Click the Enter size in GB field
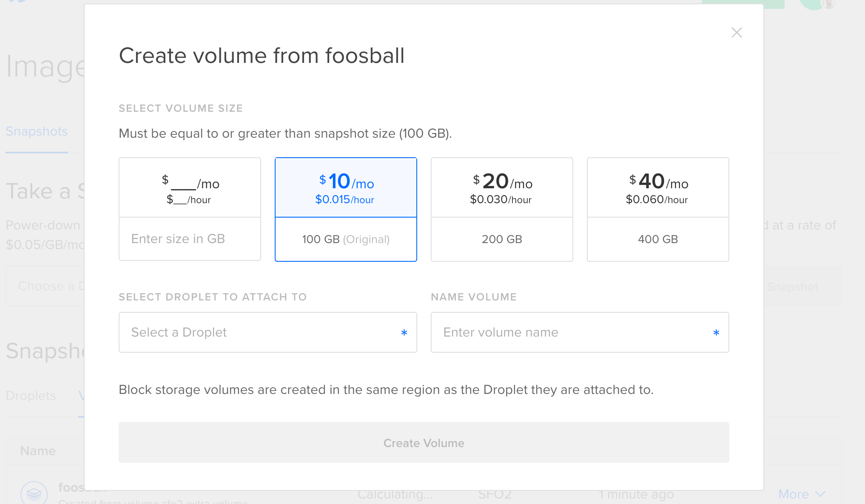The width and height of the screenshot is (865, 504). 190,239
